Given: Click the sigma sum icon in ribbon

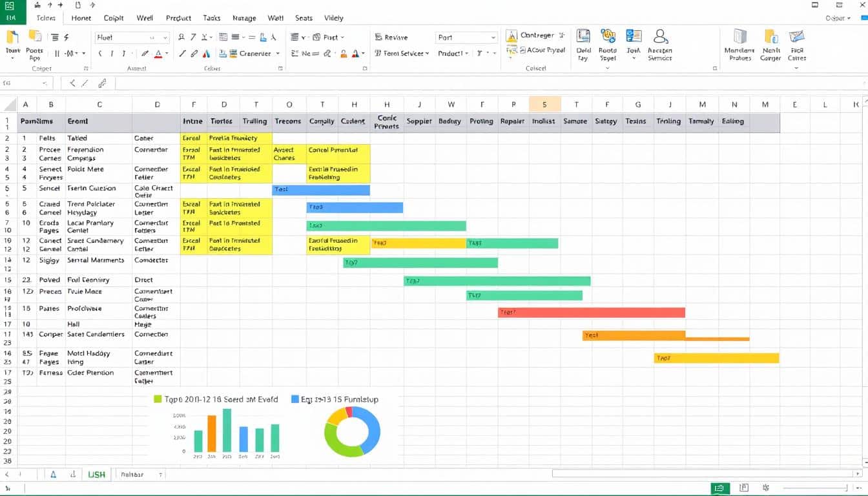Looking at the screenshot, I should 295,54.
